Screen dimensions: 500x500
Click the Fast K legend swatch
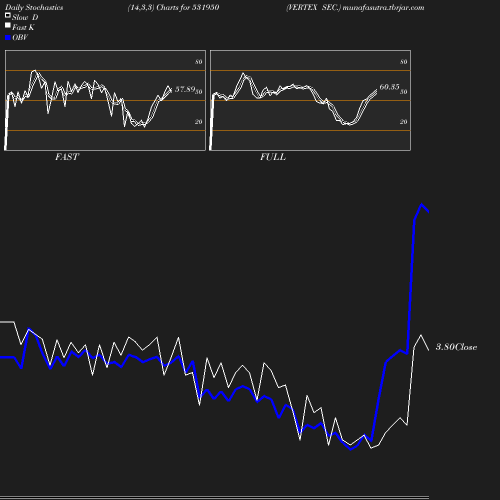point(8,25)
